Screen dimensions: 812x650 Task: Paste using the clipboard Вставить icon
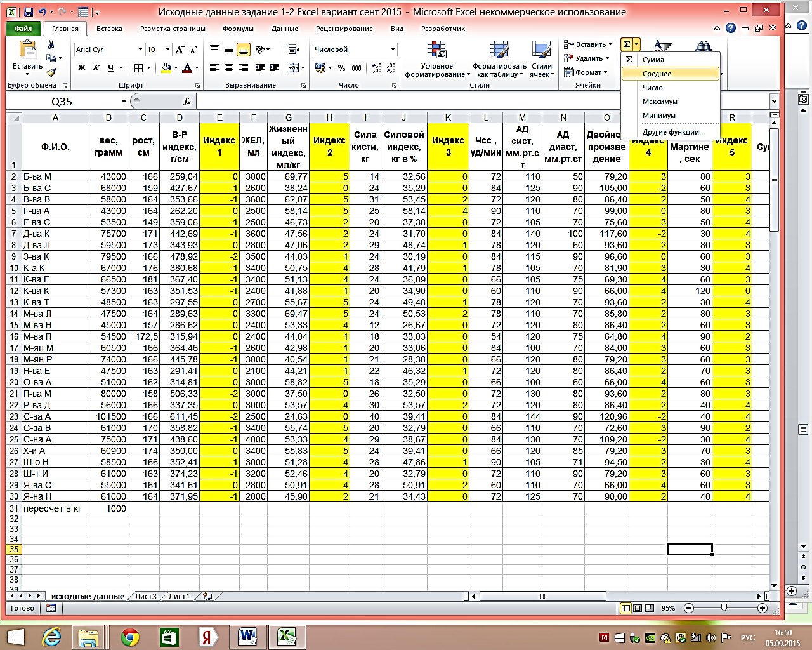(x=27, y=50)
